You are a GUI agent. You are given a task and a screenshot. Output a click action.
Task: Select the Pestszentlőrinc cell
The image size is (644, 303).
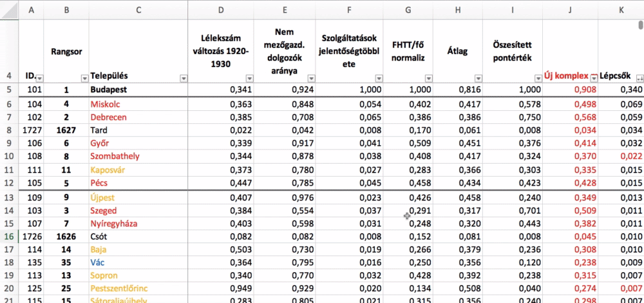pos(138,289)
